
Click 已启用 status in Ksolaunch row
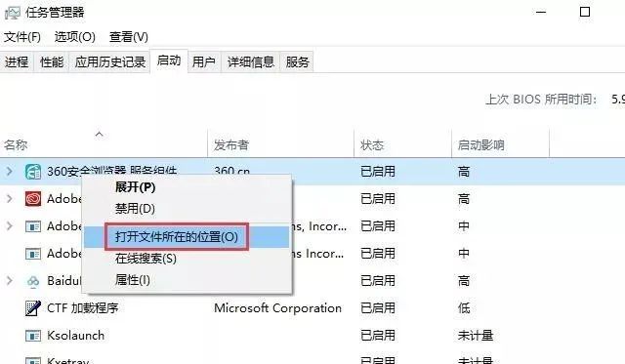click(378, 336)
